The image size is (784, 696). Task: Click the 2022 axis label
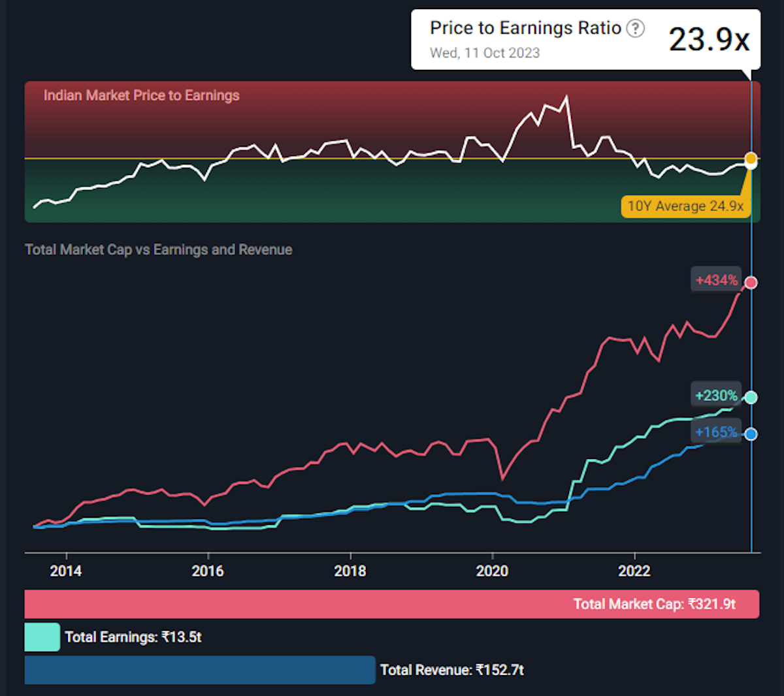click(x=634, y=571)
